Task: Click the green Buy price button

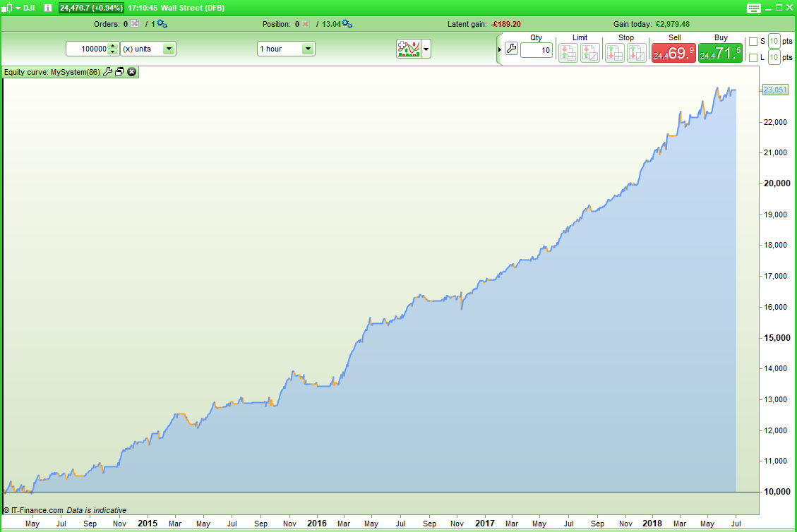Action: click(720, 53)
